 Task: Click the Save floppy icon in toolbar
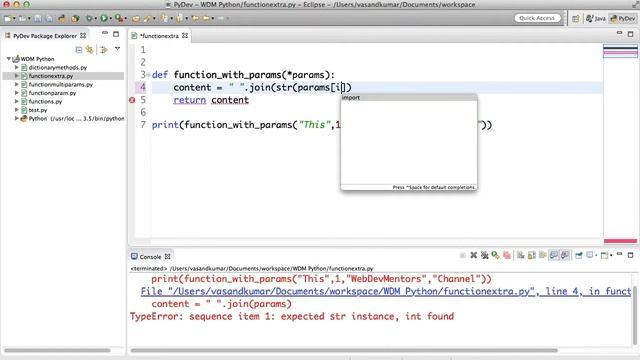coord(38,18)
